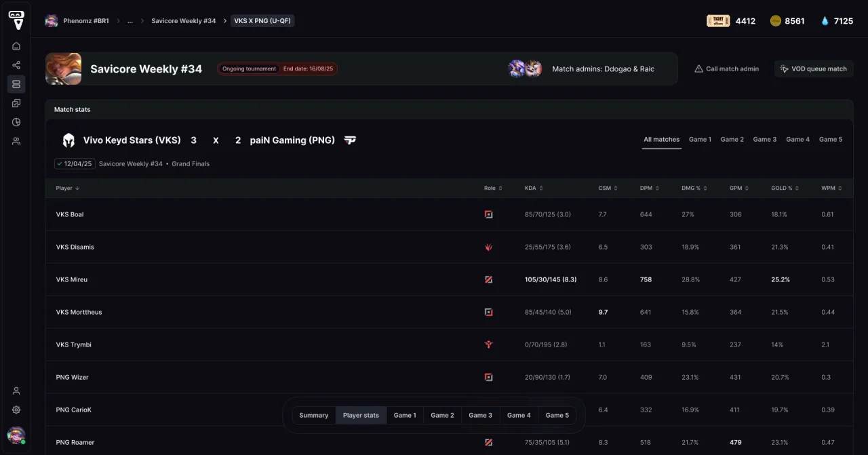This screenshot has width=868, height=455.
Task: Select the All matches tab
Action: tap(661, 139)
